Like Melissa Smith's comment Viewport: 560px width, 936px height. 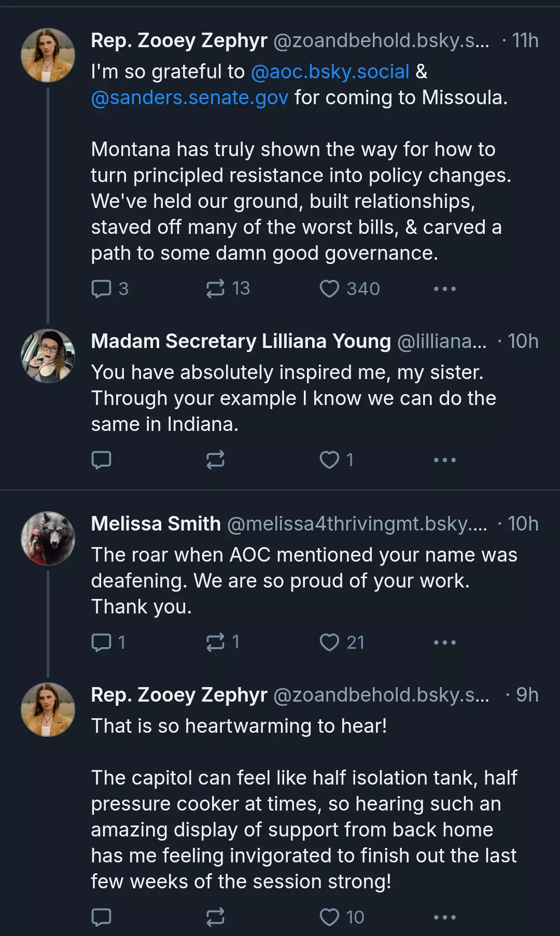click(329, 642)
